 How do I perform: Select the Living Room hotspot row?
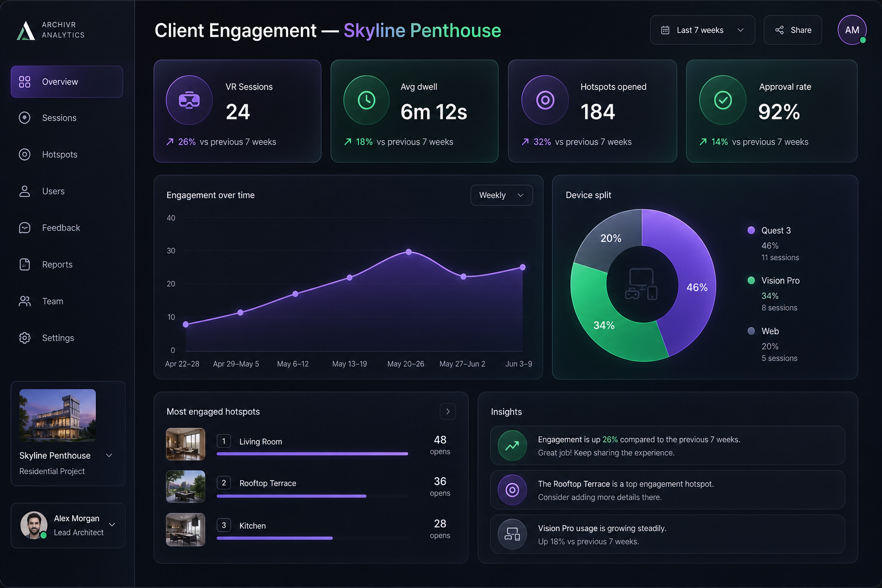(310, 444)
